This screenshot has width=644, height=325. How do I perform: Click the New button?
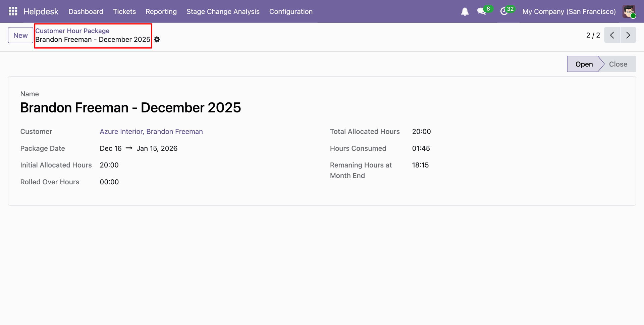[20, 35]
